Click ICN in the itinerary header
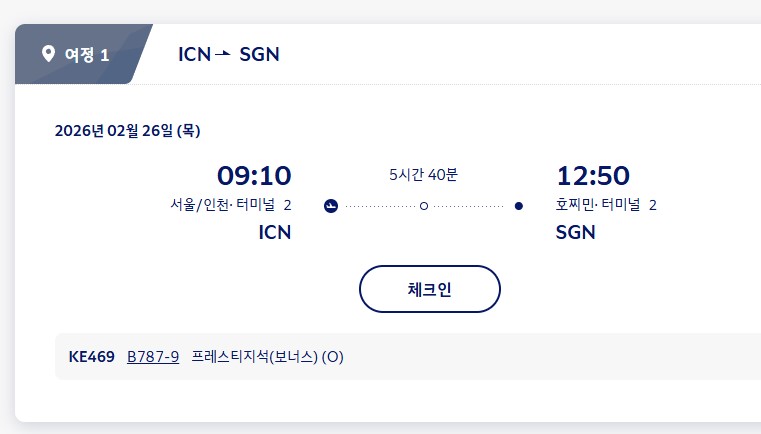Viewport: 761px width, 434px height. 194,54
